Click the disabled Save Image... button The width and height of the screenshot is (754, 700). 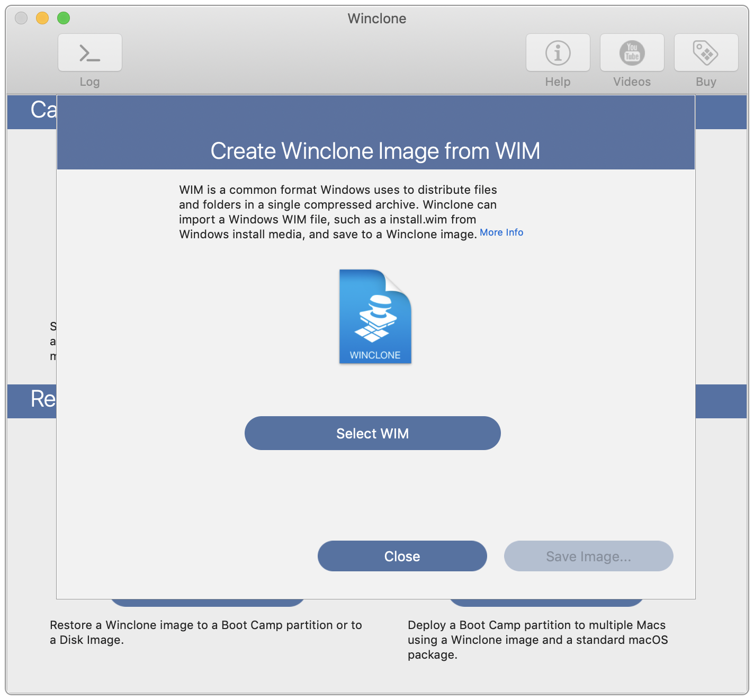coord(589,556)
